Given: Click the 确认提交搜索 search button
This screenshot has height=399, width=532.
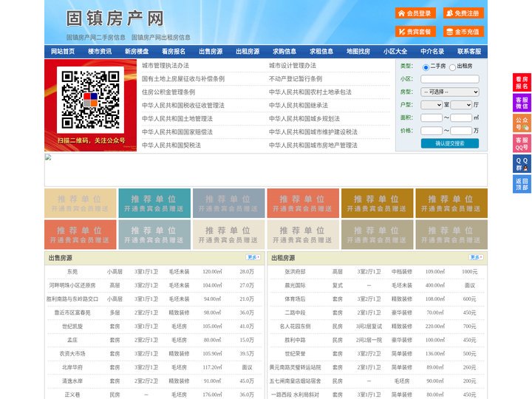Looking at the screenshot, I should 450,143.
